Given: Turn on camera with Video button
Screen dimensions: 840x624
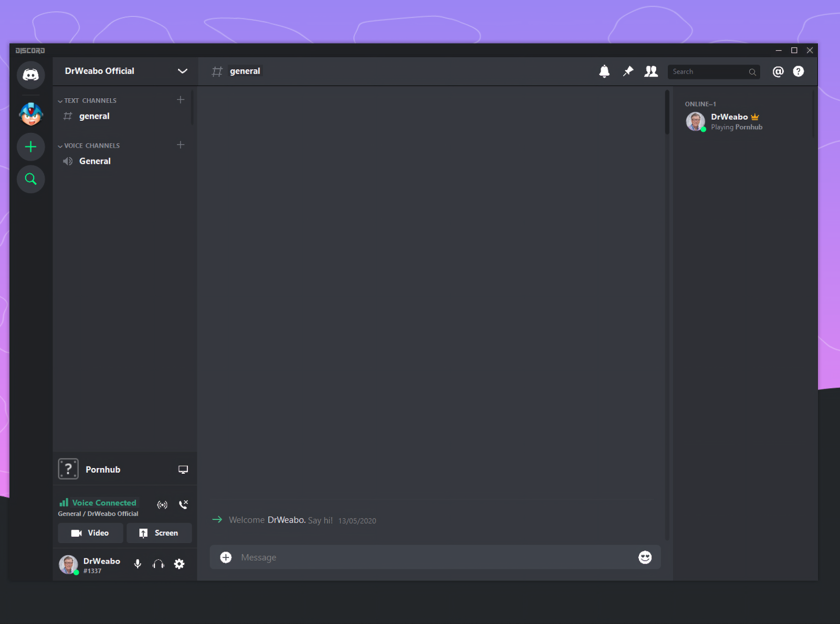Looking at the screenshot, I should coord(90,533).
